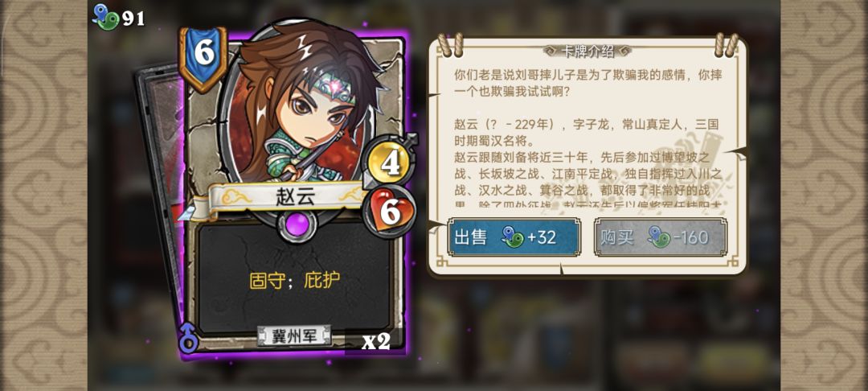
Task: Select the red heart health 6 badge
Action: coord(391,212)
